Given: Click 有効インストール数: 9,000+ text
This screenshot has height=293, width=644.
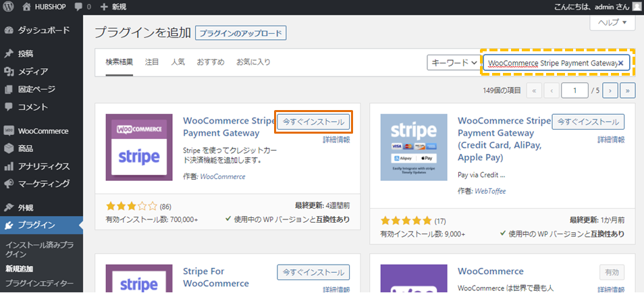Looking at the screenshot, I should coord(423,234).
